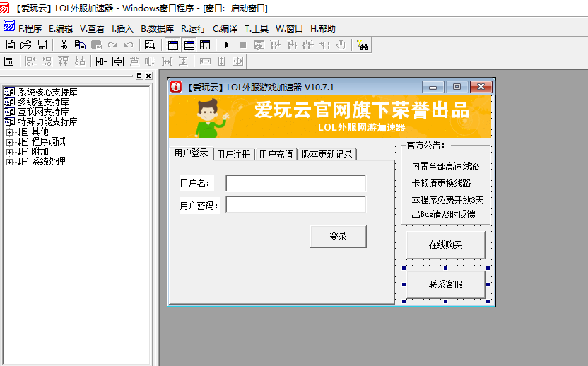Click the 登录 button
Viewport: 588px width, 366px height.
339,236
